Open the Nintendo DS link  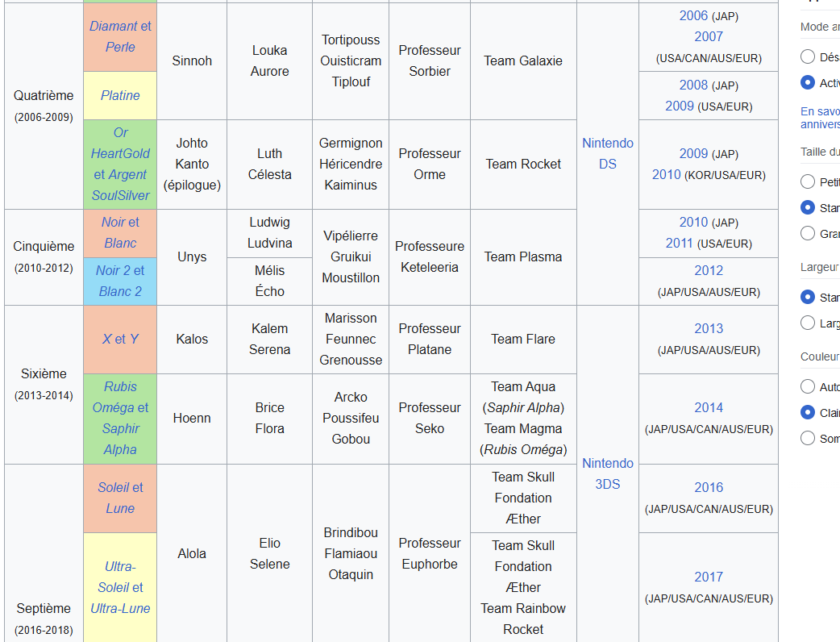pyautogui.click(x=608, y=153)
